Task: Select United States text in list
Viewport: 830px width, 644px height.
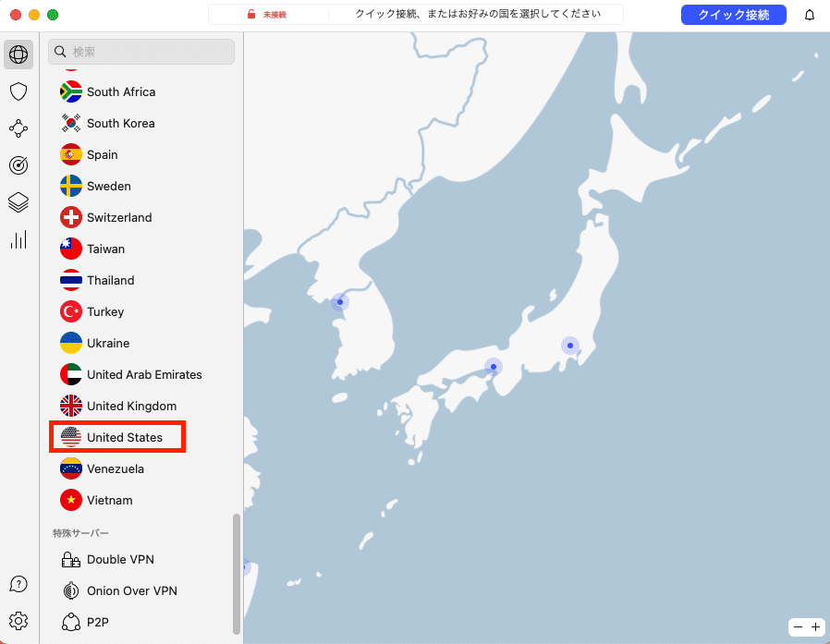Action: click(x=125, y=437)
